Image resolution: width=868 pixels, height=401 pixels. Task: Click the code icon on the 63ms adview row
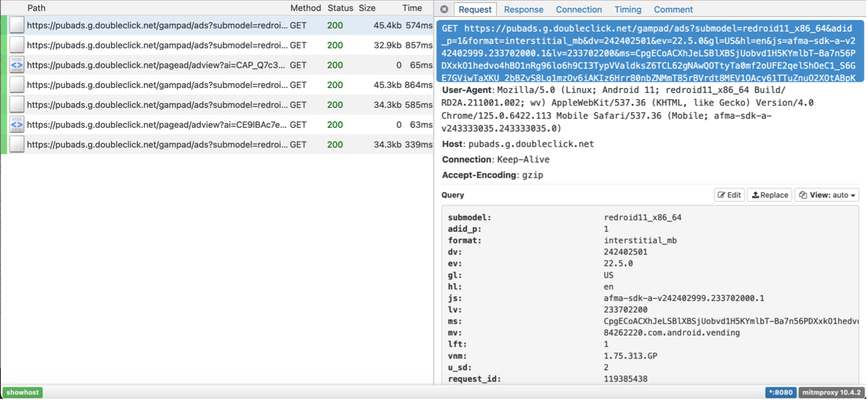pyautogui.click(x=17, y=125)
